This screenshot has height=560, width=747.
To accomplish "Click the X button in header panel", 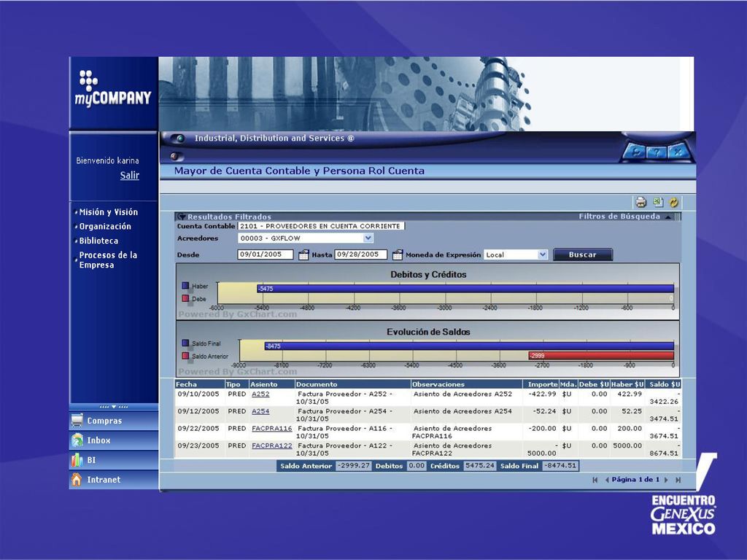I will coord(677,152).
